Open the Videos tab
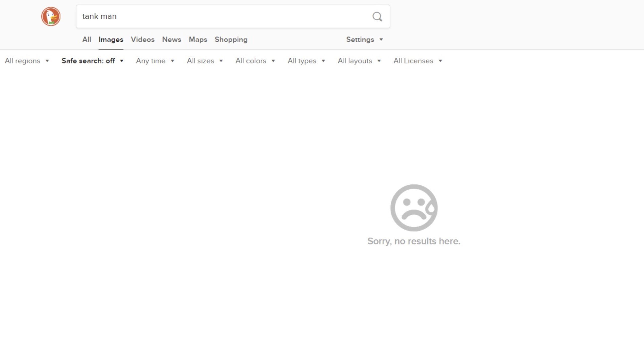The height and width of the screenshot is (345, 644). point(143,39)
